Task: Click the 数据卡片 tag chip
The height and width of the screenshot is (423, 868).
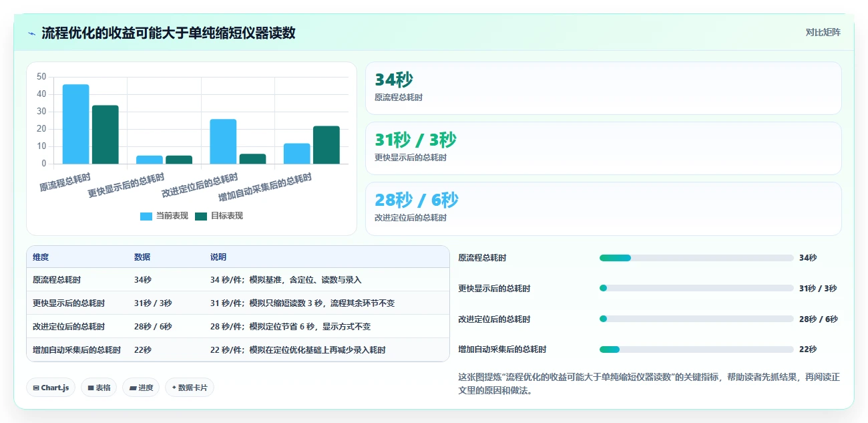Action: (x=190, y=388)
